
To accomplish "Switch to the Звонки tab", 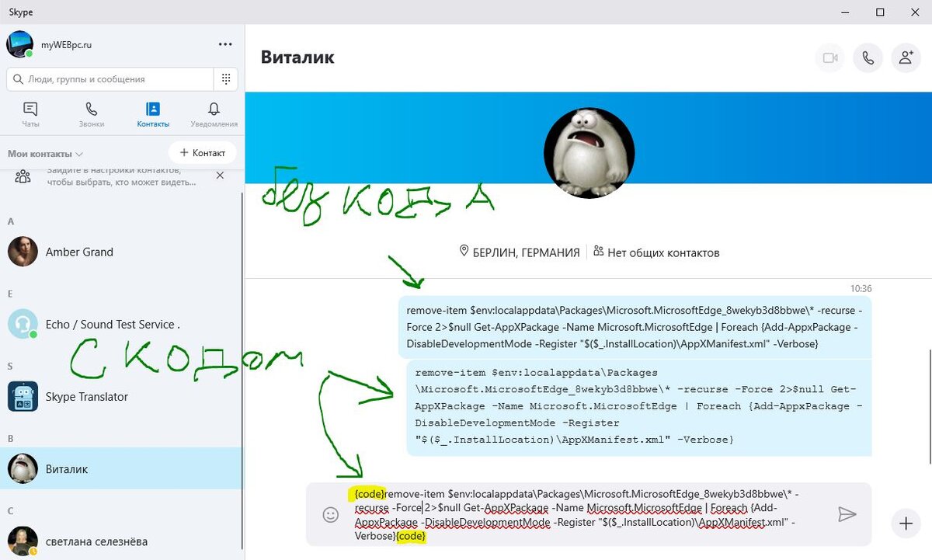I will [x=91, y=115].
